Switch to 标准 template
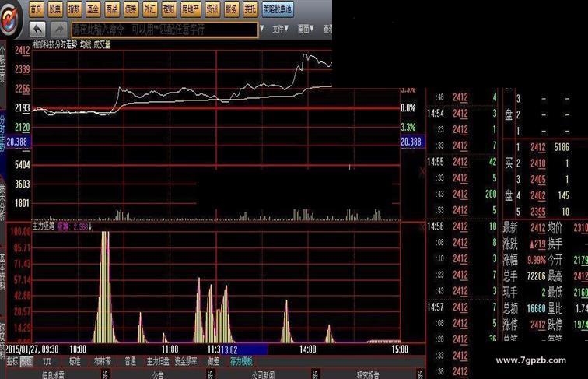This screenshot has height=379, width=588. (75, 361)
